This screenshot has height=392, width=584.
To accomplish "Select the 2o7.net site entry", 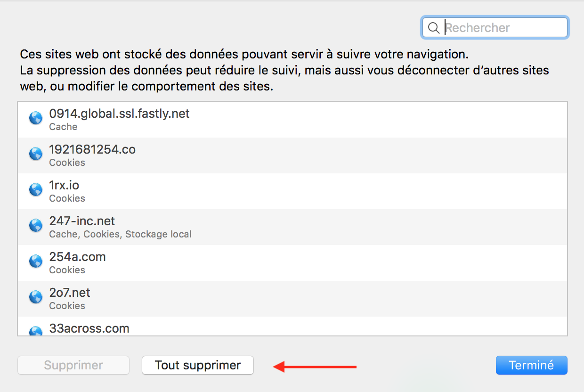I will [x=292, y=299].
